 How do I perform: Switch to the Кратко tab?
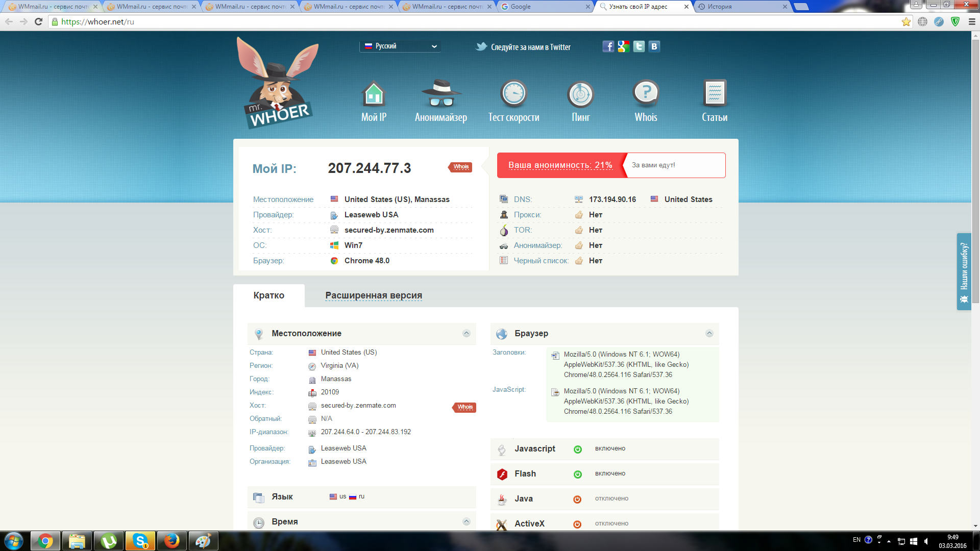269,295
